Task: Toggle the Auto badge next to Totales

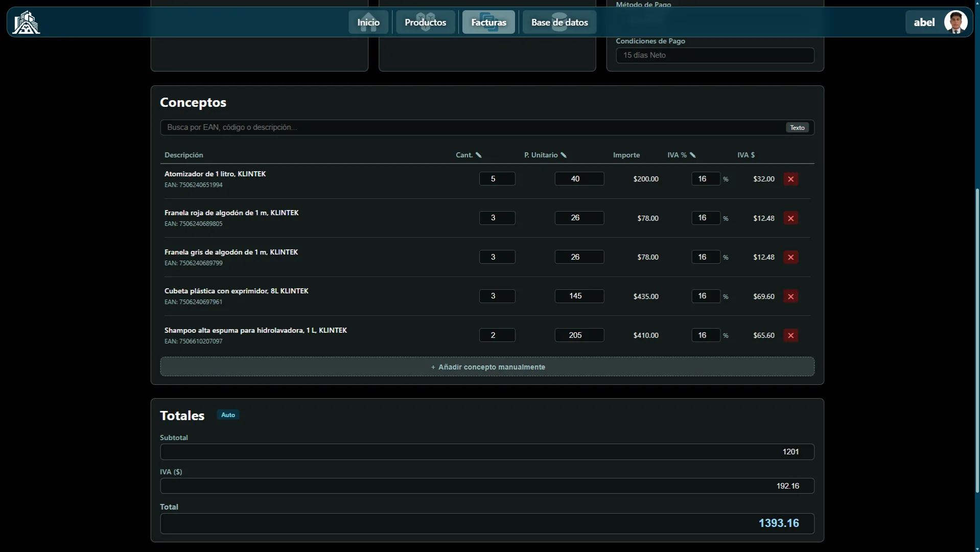Action: click(228, 415)
